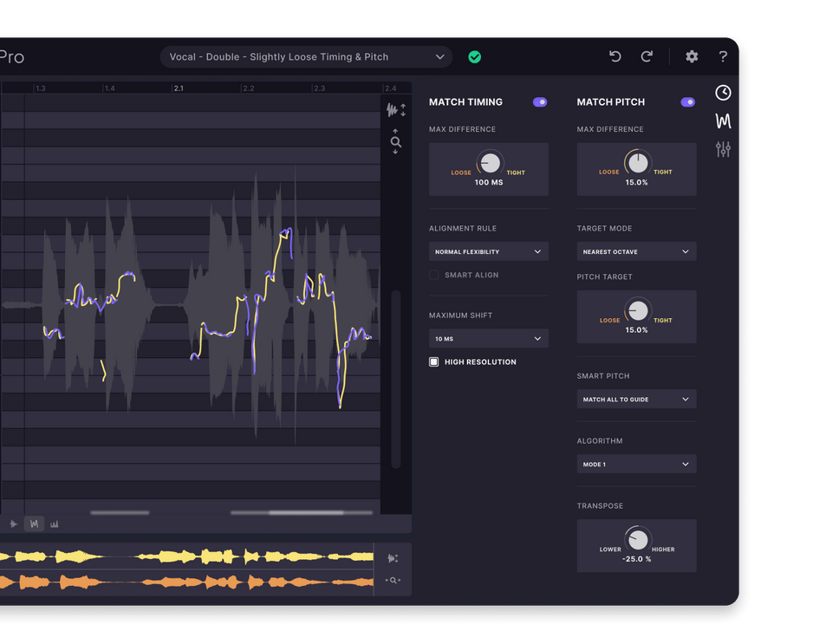Disable MATCH PITCH toggle
832x644 pixels.
687,101
